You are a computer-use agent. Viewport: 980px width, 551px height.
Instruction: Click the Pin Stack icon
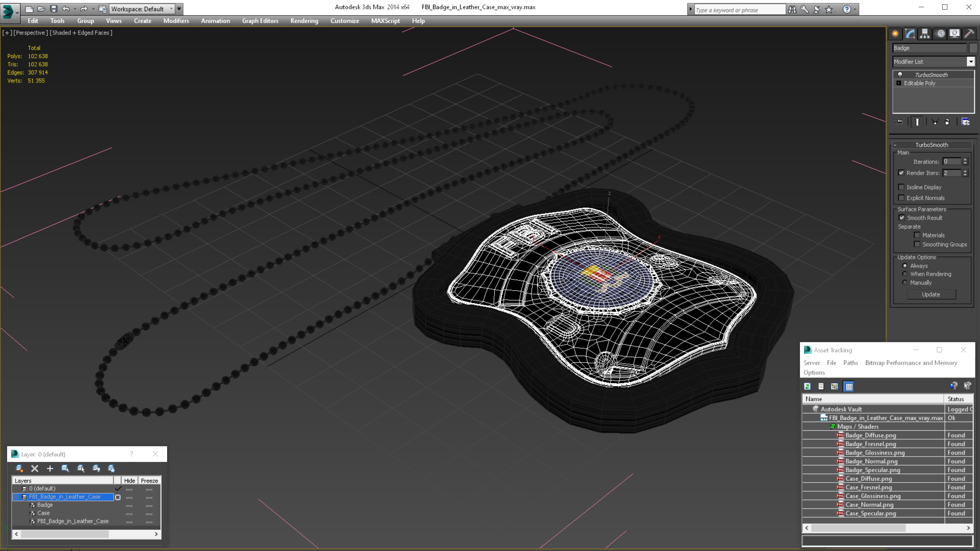(899, 122)
